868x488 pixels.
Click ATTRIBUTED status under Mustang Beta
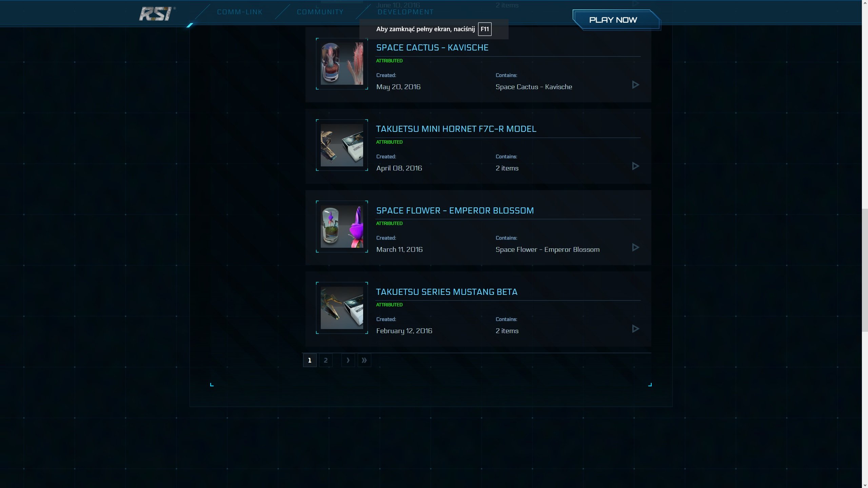click(x=389, y=305)
